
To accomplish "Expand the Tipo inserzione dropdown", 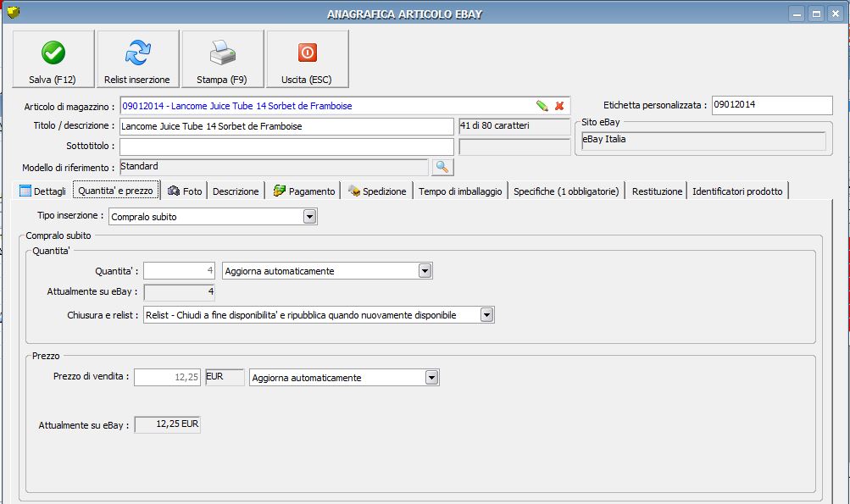I will [x=309, y=217].
